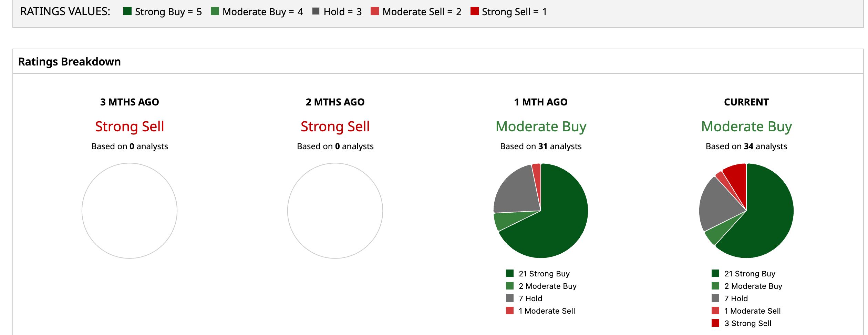Click the '7 Hold' legend item under 1 MTH AGO

[524, 298]
